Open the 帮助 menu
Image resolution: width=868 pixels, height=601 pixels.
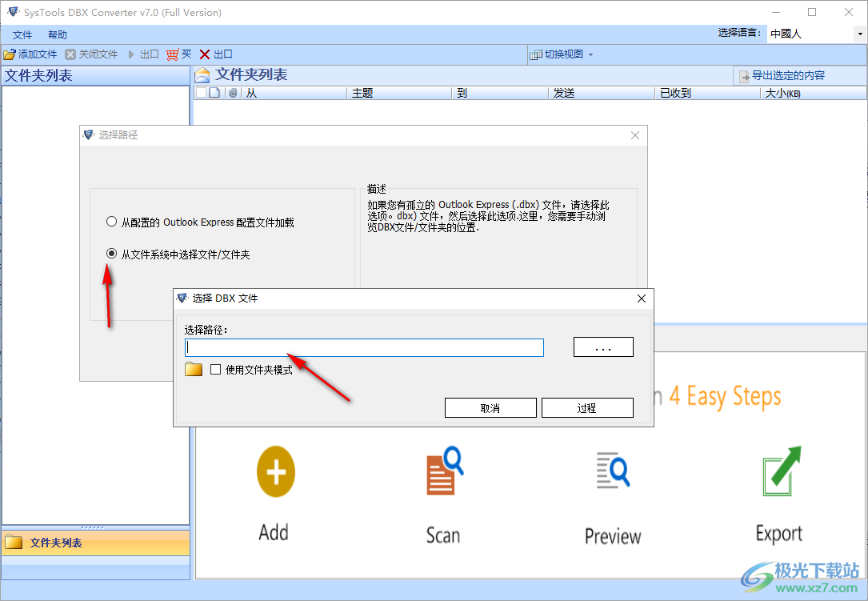57,34
